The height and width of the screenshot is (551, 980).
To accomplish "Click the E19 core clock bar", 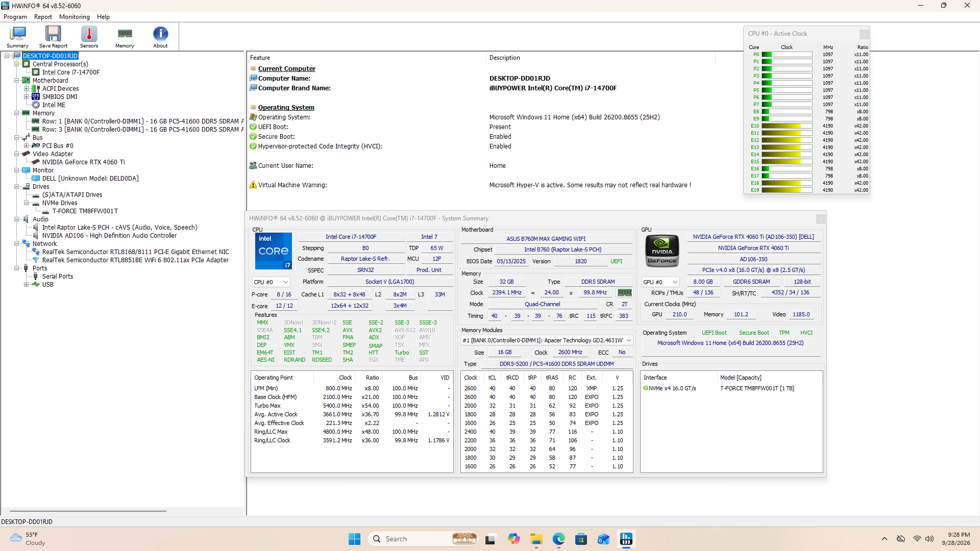I will [x=787, y=190].
